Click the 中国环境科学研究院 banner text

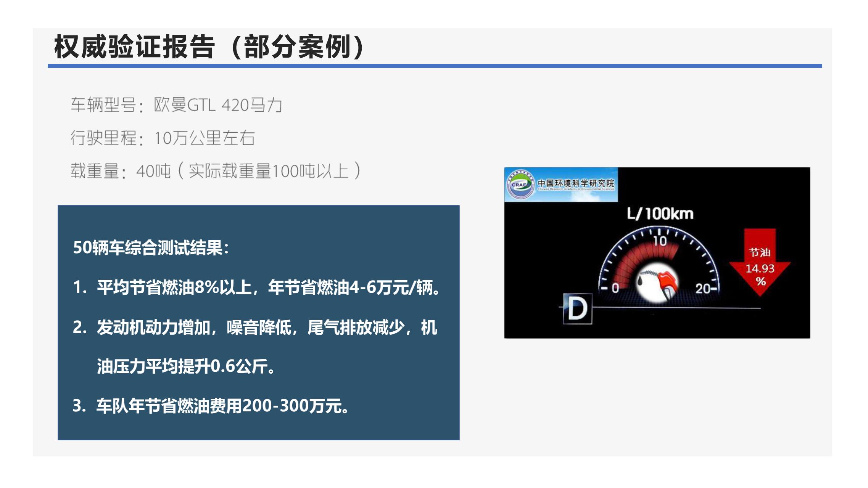click(x=576, y=183)
